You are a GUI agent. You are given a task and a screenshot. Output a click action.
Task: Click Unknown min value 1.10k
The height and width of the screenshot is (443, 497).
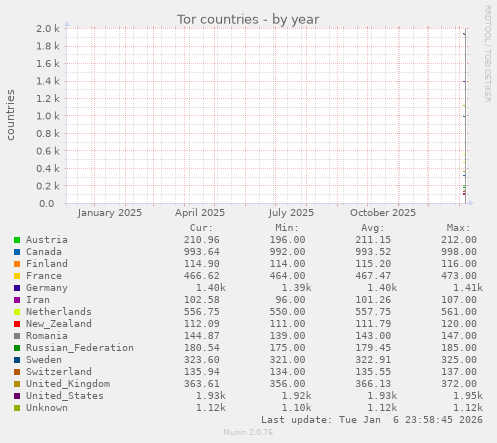(296, 408)
